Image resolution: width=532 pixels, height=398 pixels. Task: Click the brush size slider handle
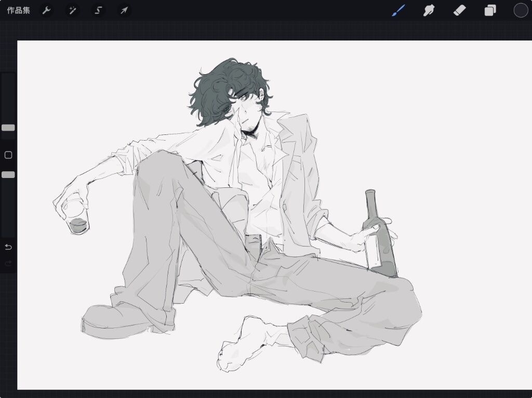pyautogui.click(x=8, y=128)
